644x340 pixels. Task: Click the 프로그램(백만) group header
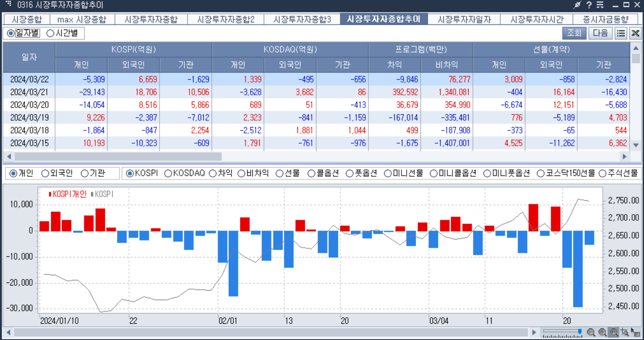click(x=421, y=49)
